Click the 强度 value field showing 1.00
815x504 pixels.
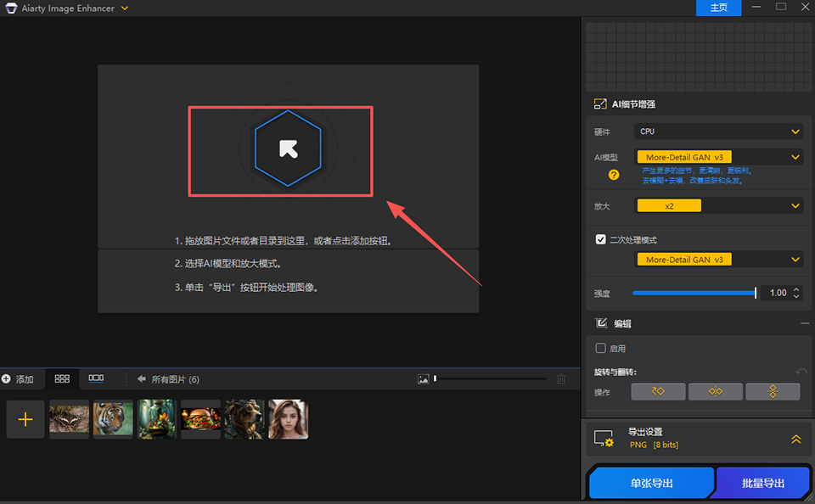pyautogui.click(x=777, y=293)
